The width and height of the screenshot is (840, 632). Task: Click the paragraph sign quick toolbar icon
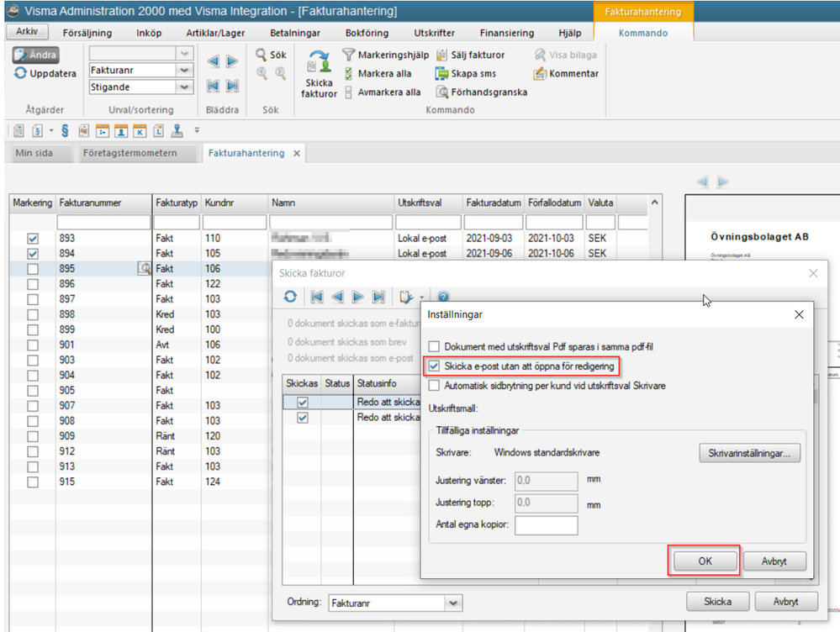(x=65, y=130)
